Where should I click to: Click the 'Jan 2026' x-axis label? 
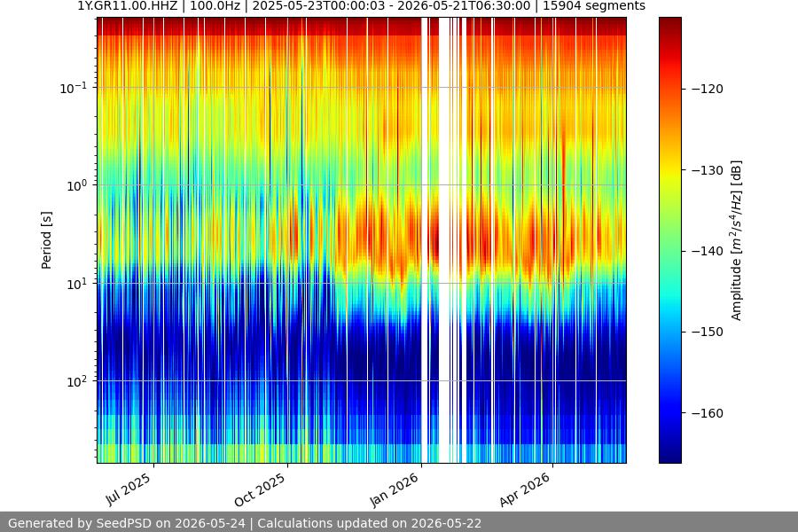tap(394, 489)
